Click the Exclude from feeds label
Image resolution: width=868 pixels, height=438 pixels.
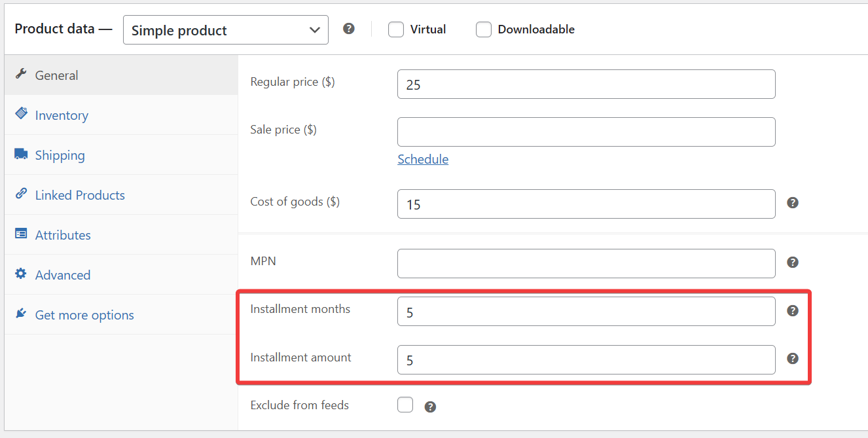click(x=300, y=405)
